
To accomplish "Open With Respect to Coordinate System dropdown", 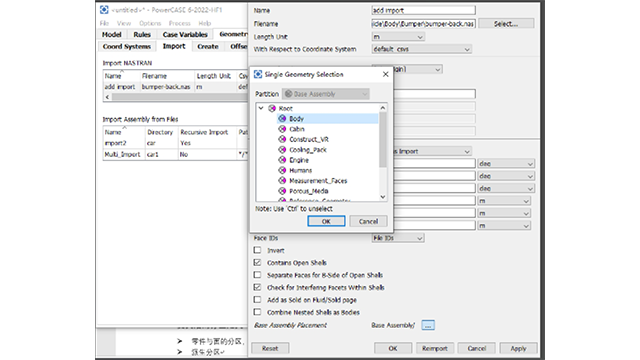I will click(422, 49).
